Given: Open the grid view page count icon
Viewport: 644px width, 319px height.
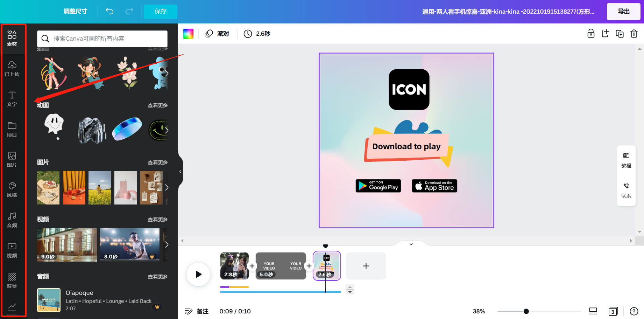Looking at the screenshot, I should [x=613, y=311].
